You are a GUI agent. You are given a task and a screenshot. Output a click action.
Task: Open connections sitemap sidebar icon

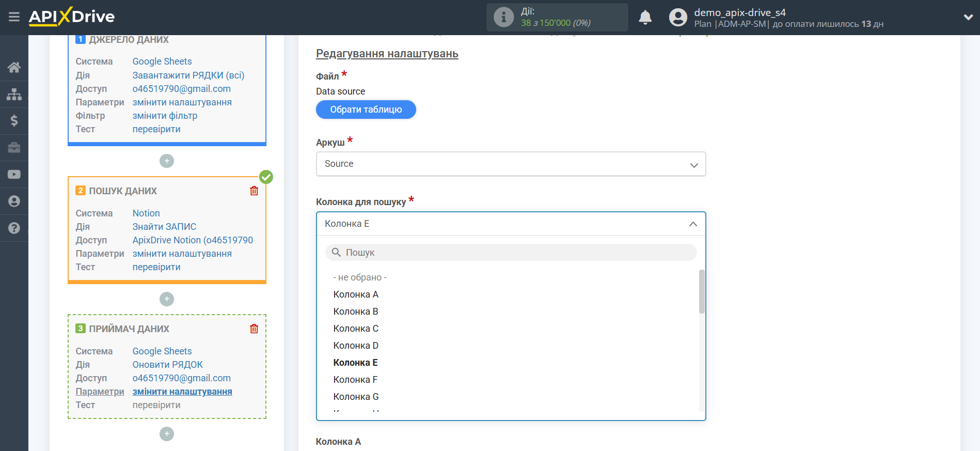[x=14, y=94]
